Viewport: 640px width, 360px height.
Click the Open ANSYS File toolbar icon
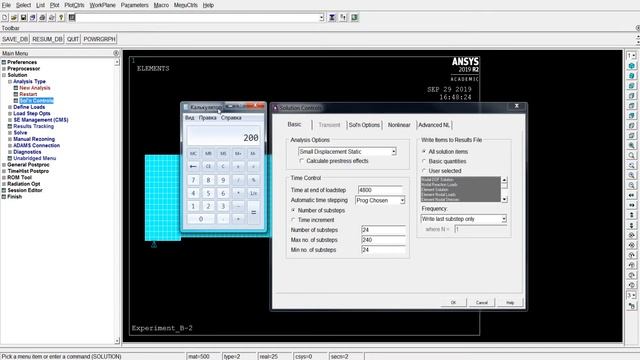tap(14, 18)
